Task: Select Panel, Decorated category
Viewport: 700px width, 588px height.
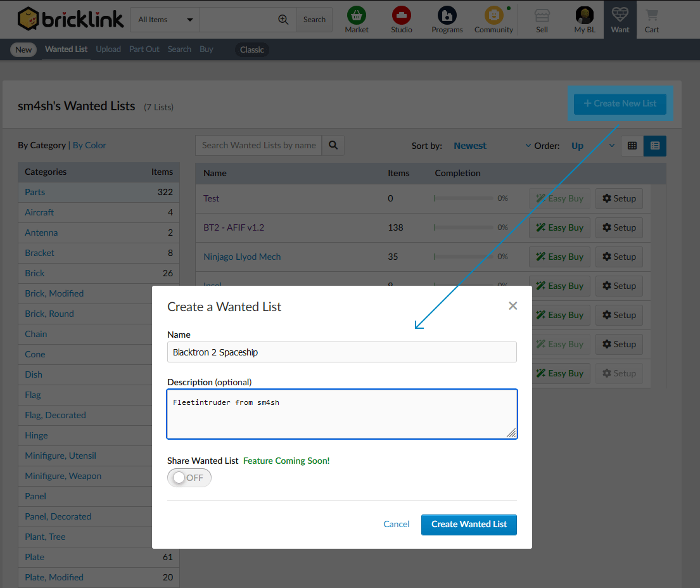Action: (58, 516)
